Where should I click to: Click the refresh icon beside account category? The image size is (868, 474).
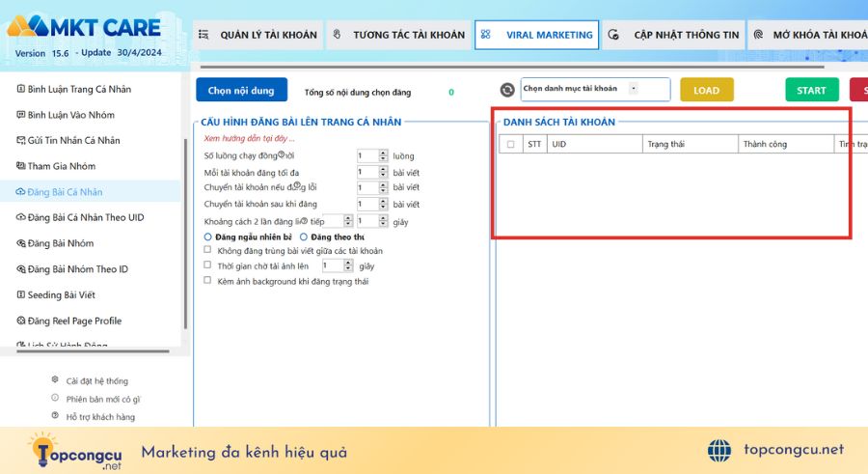tap(507, 90)
